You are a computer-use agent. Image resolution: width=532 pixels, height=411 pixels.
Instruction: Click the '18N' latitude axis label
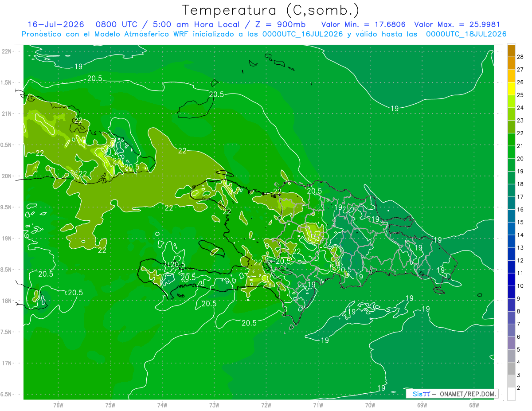[7, 301]
